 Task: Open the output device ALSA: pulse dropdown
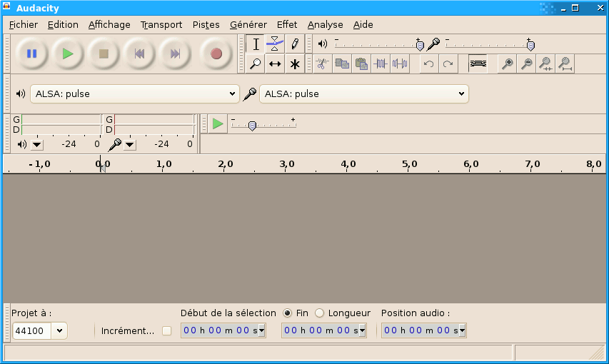point(135,94)
